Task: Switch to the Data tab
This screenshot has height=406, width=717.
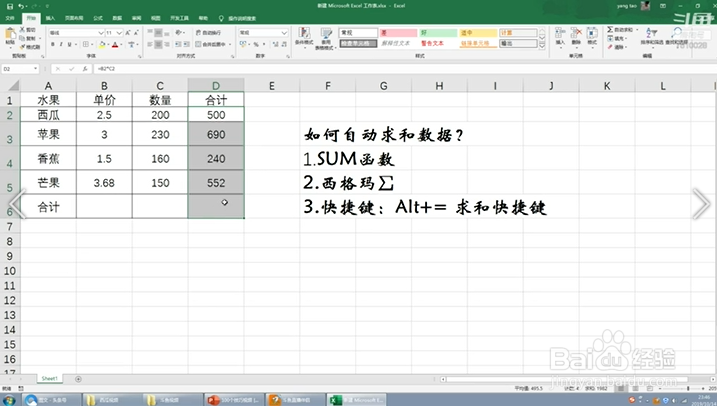Action: click(x=117, y=18)
